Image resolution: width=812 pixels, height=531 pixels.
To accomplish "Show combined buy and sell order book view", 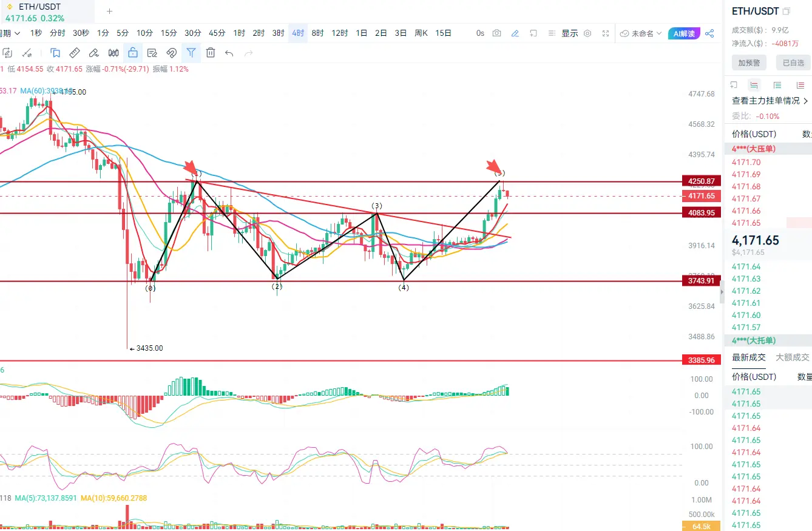I will click(x=754, y=85).
